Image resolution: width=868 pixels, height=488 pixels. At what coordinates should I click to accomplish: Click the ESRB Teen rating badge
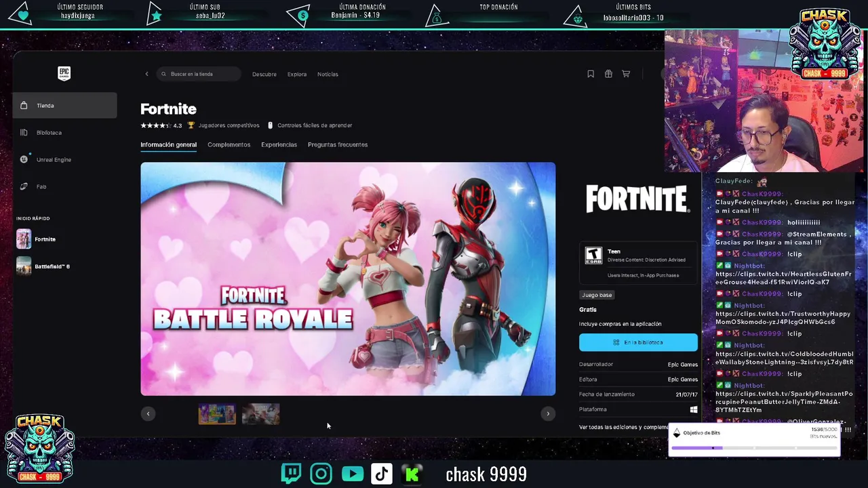tap(593, 255)
